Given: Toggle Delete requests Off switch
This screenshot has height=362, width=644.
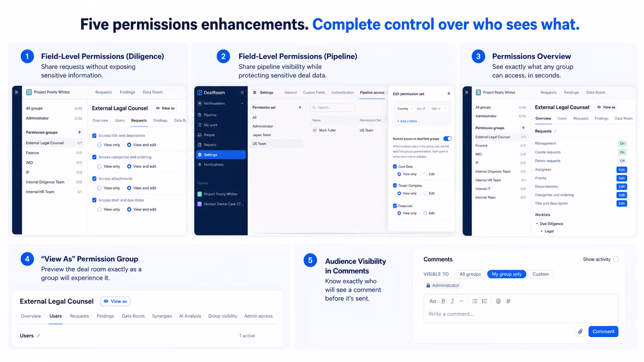Looking at the screenshot, I should (x=622, y=161).
